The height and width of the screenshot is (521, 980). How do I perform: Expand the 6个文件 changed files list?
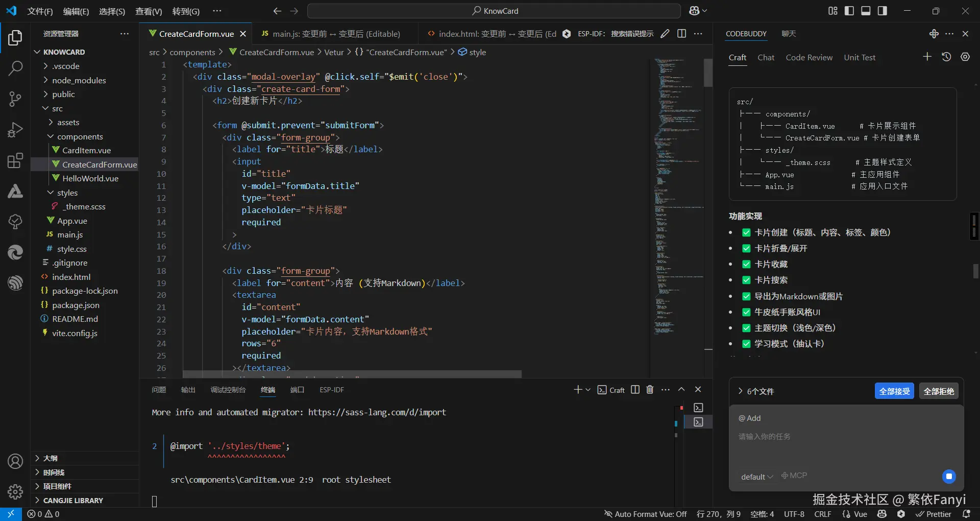(x=755, y=391)
